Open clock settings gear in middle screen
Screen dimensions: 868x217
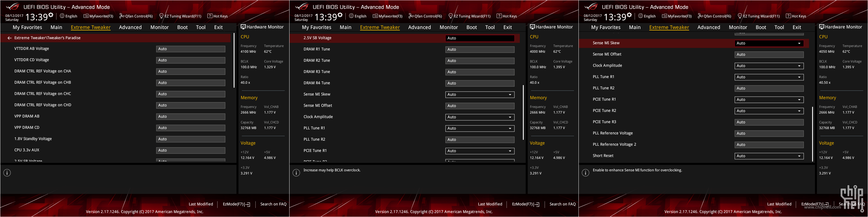[x=340, y=15]
